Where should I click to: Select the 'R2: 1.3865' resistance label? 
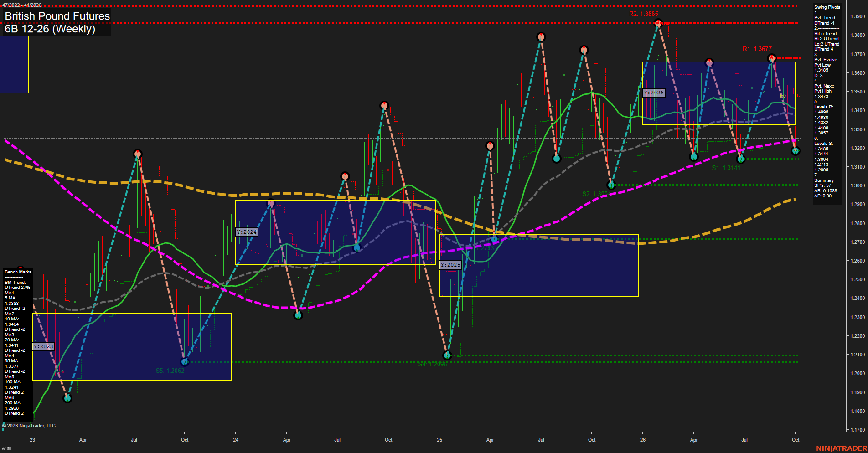coord(644,14)
